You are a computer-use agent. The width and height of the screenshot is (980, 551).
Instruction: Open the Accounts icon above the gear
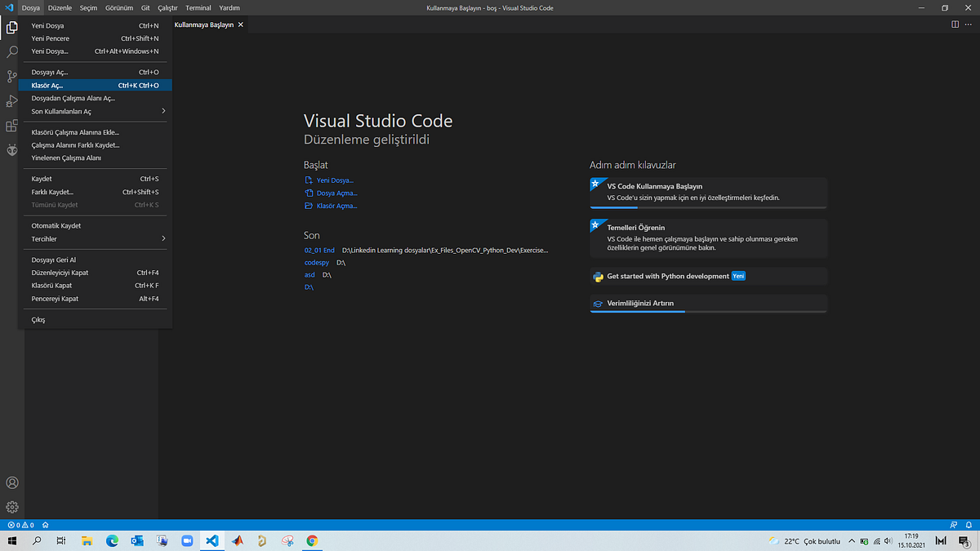pos(11,482)
